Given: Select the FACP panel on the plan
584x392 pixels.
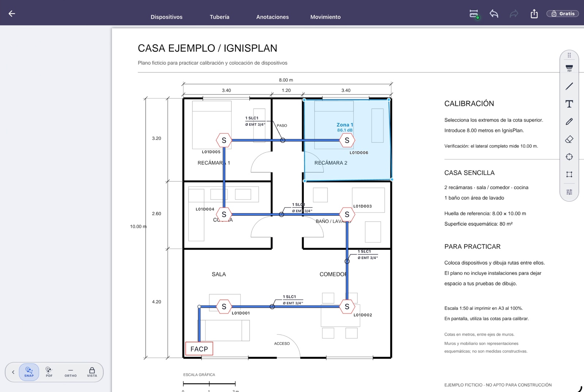Looking at the screenshot, I should [199, 349].
